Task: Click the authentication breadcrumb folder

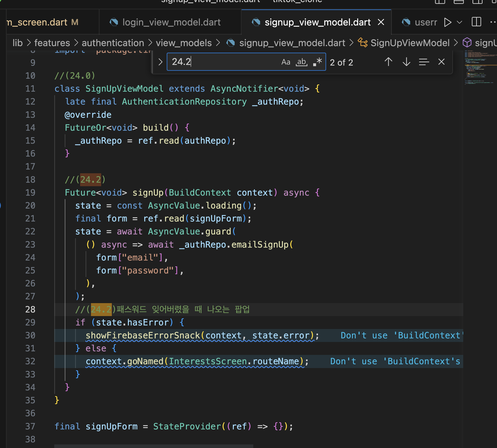Action: pyautogui.click(x=113, y=43)
